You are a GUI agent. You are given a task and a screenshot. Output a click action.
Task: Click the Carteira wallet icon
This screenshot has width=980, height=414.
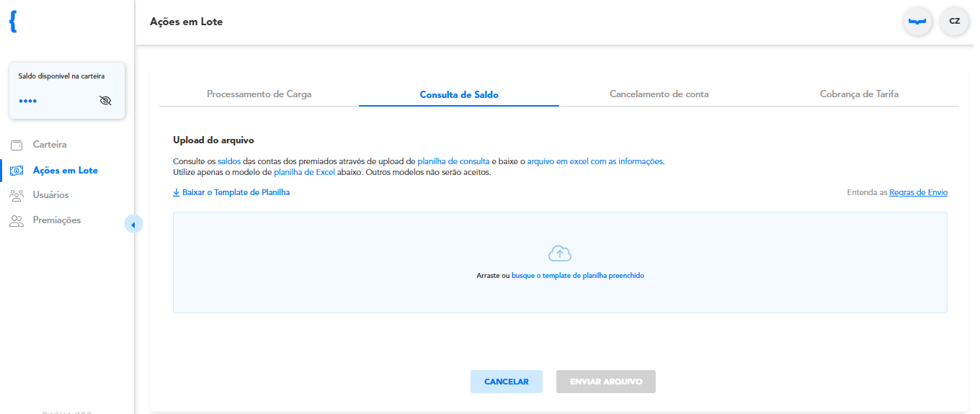tap(17, 145)
